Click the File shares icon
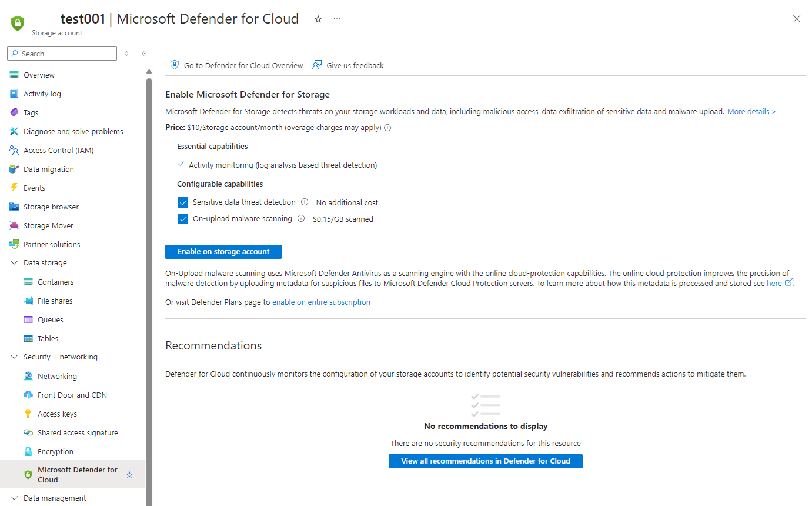 click(x=28, y=301)
